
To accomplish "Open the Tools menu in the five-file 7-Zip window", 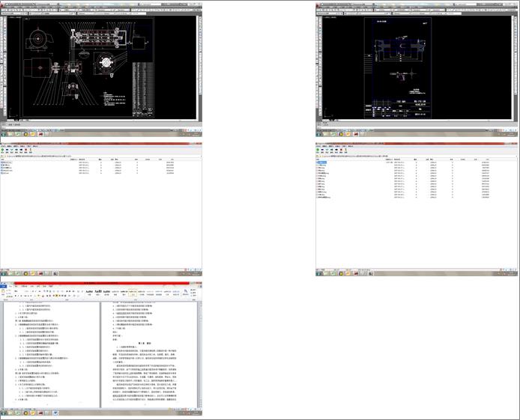I will [x=29, y=146].
